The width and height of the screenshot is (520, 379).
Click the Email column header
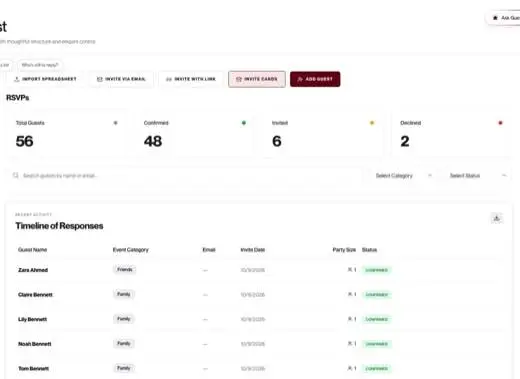point(209,250)
